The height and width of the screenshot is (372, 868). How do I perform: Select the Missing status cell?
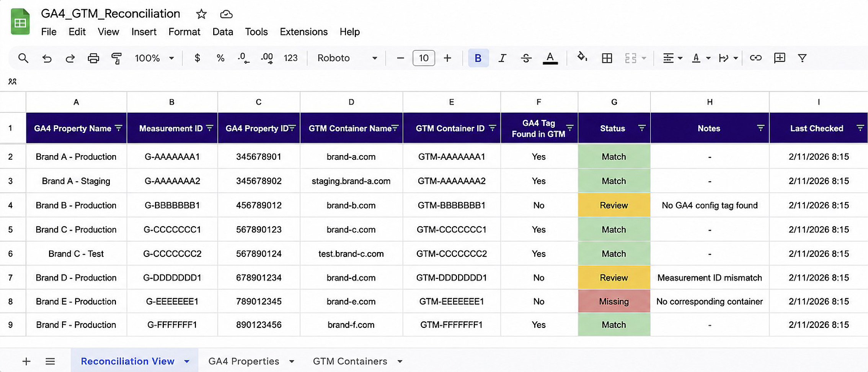tap(614, 302)
